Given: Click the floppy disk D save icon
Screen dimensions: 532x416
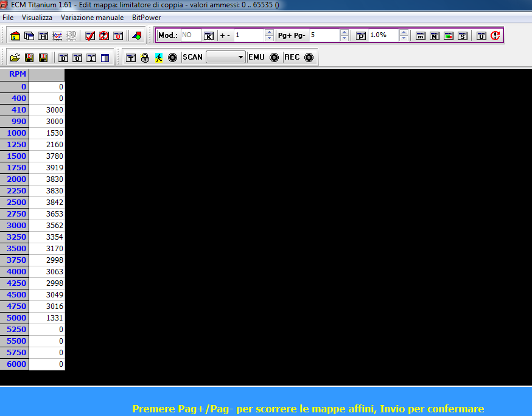Looking at the screenshot, I should point(29,58).
